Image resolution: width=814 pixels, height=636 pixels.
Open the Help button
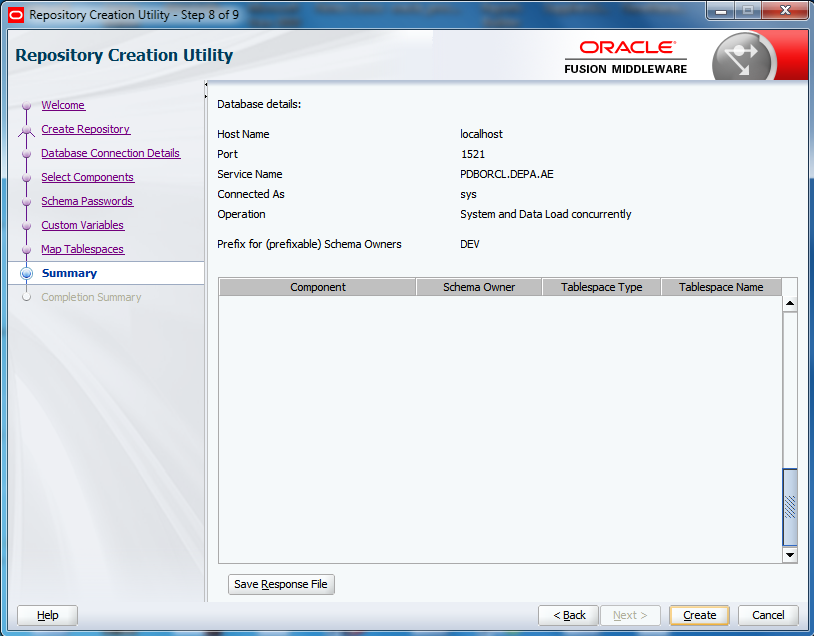[47, 615]
